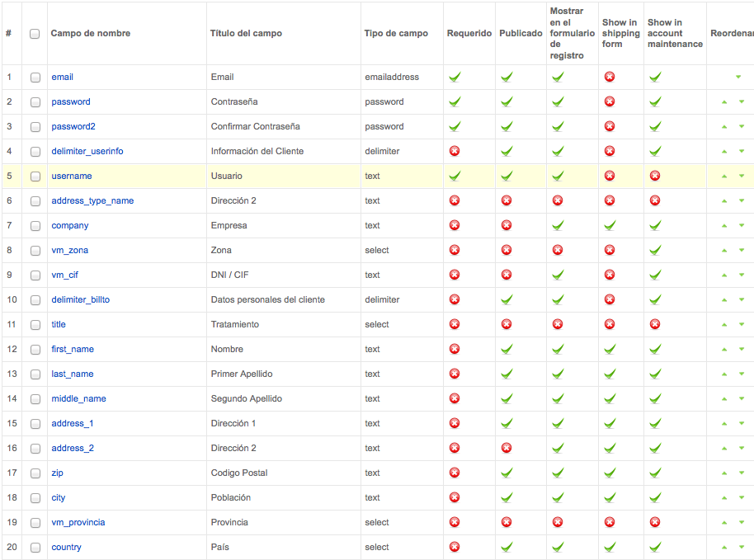Open the vm_provincia field link
This screenshot has width=754, height=560.
click(x=78, y=523)
